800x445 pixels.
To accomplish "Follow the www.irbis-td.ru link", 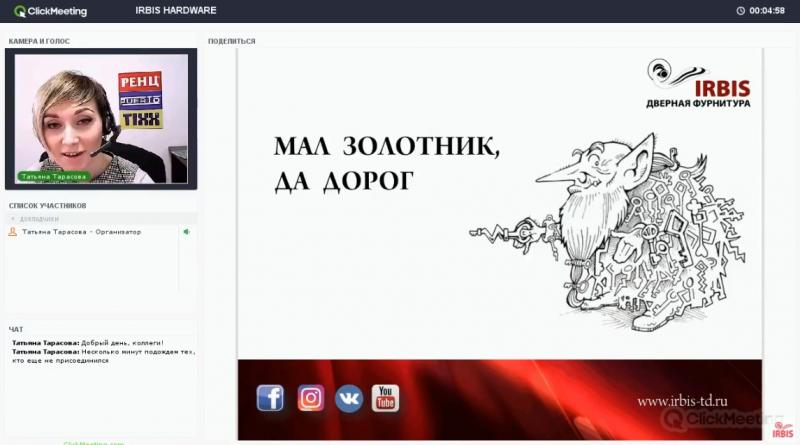I will tap(682, 402).
